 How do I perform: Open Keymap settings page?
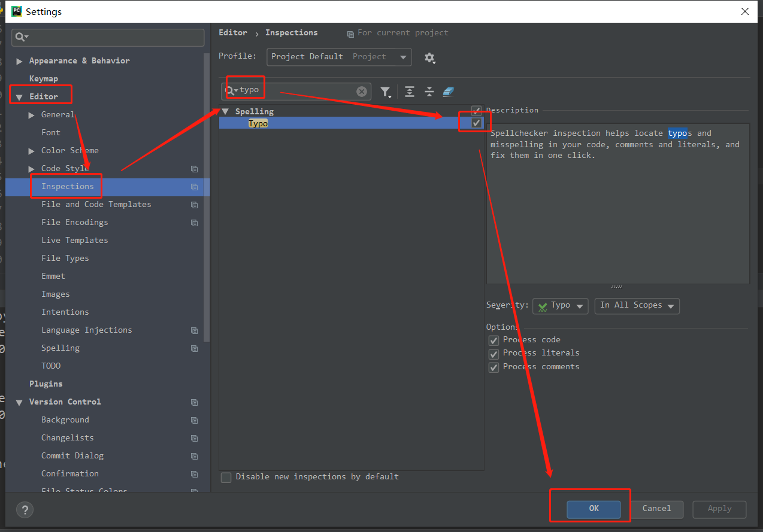[x=44, y=79]
